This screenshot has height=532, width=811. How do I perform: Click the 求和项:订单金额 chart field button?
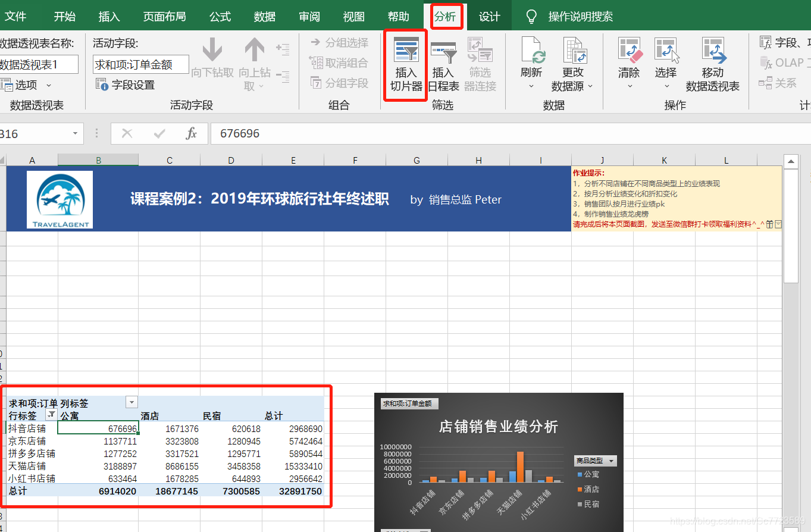[409, 403]
